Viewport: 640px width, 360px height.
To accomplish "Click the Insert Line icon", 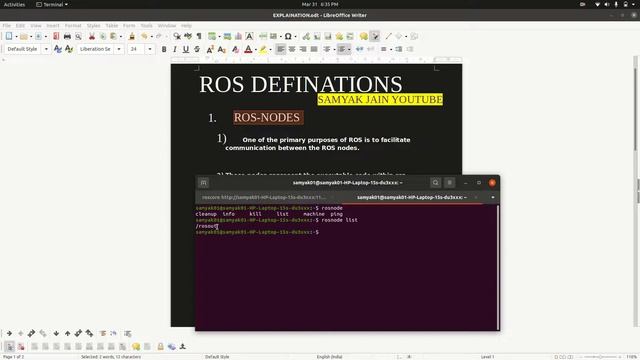I will click(x=388, y=36).
